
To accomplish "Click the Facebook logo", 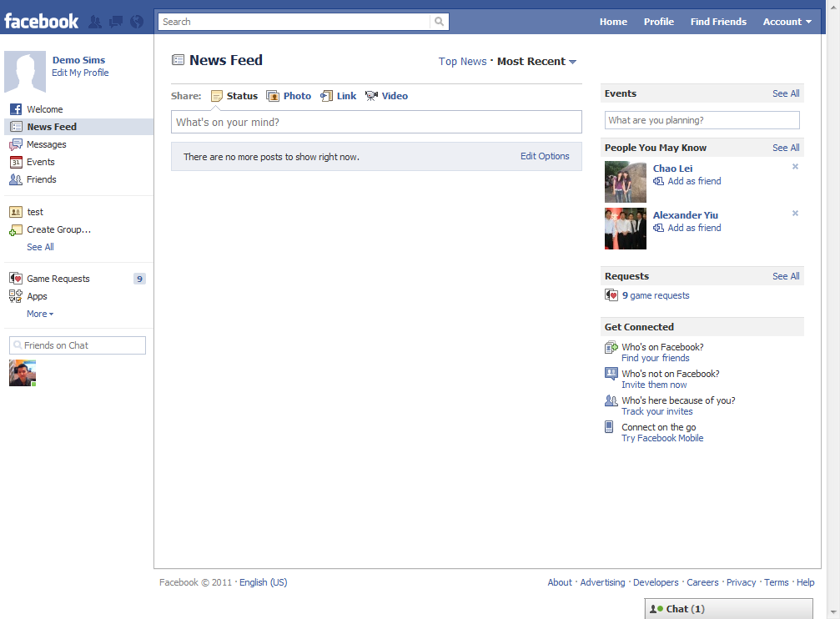I will [x=41, y=22].
